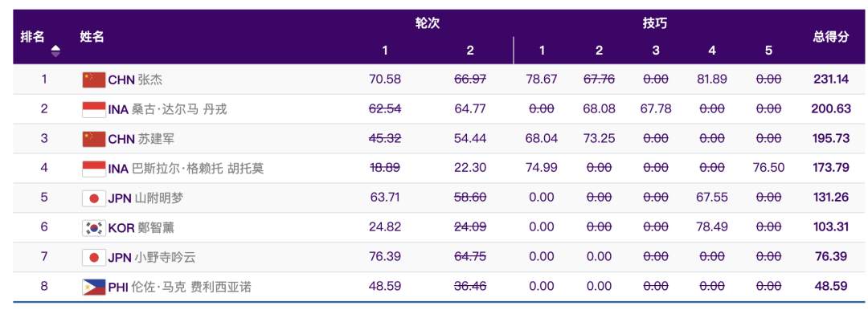Select the 姓名 column header
Screen dimensions: 868x318
pos(92,37)
